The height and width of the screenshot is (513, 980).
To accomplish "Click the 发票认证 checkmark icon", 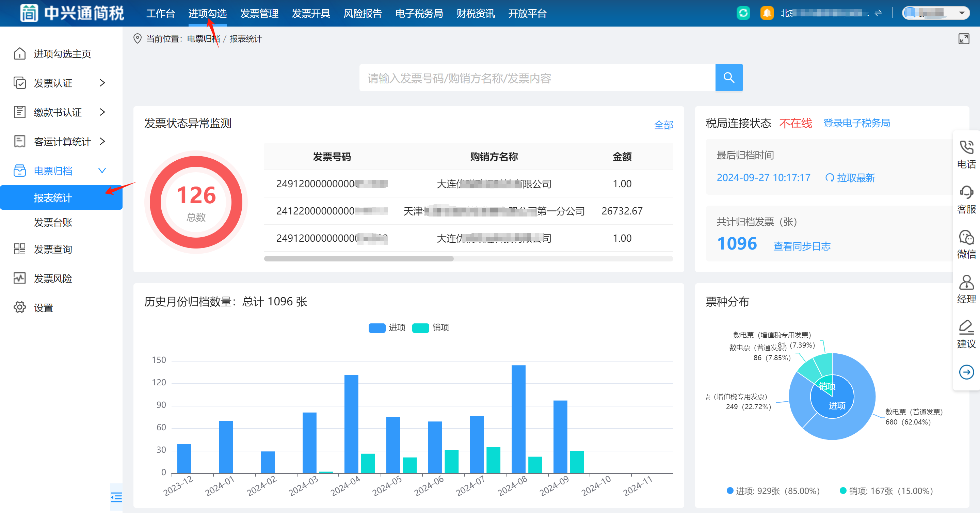I will pyautogui.click(x=19, y=83).
